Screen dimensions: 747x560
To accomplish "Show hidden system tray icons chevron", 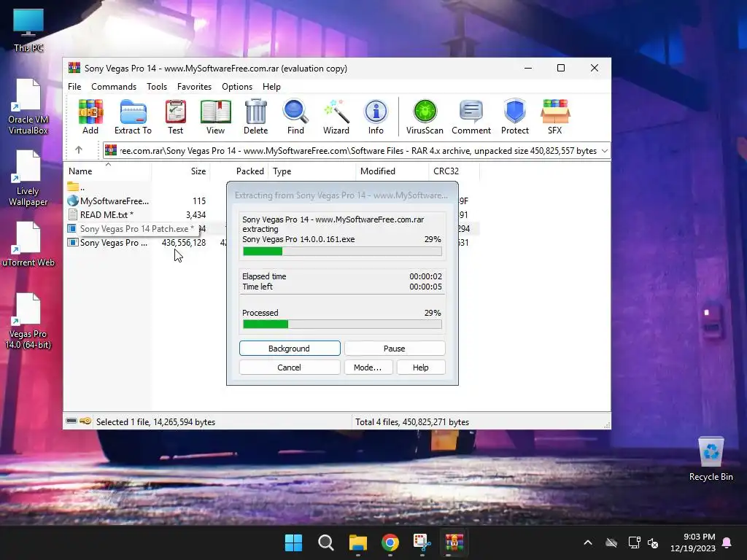I will coord(588,542).
